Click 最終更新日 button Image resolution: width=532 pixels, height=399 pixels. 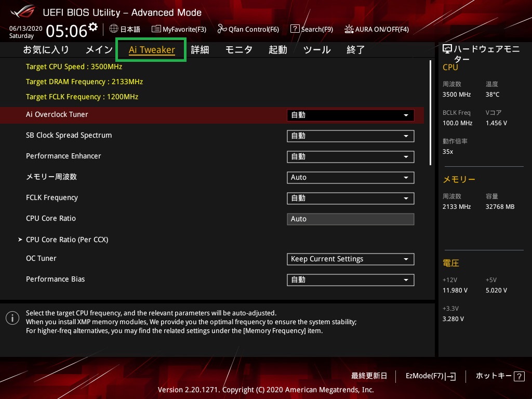point(369,376)
